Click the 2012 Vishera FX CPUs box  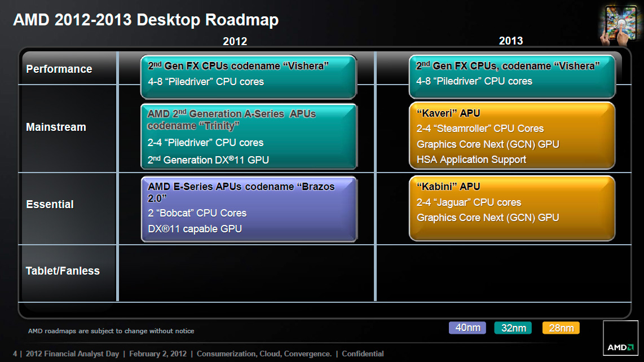(x=249, y=77)
